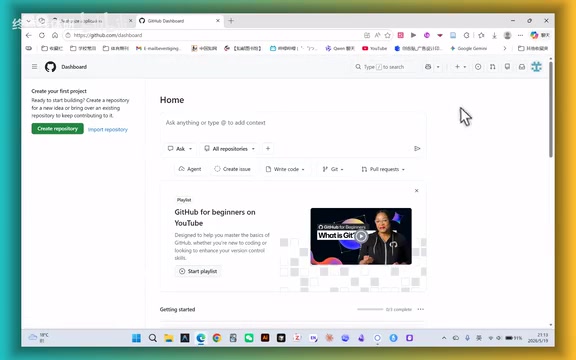Dismiss the GitHub for beginners playlist card
576x360 pixels.
(x=417, y=191)
